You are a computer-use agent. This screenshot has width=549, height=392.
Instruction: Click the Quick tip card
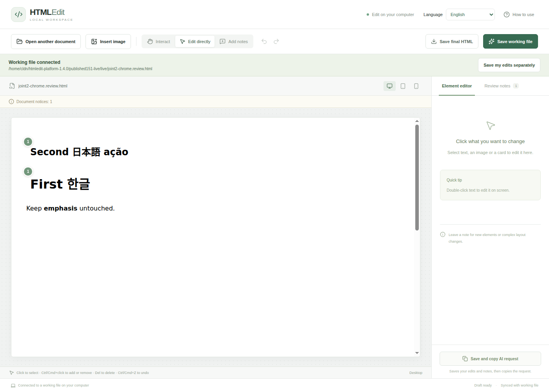click(x=490, y=185)
